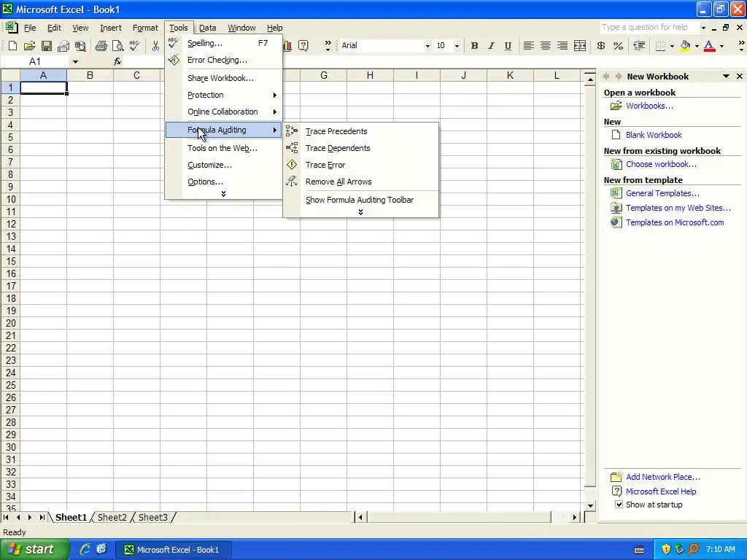Select the row 10 header

[10, 199]
